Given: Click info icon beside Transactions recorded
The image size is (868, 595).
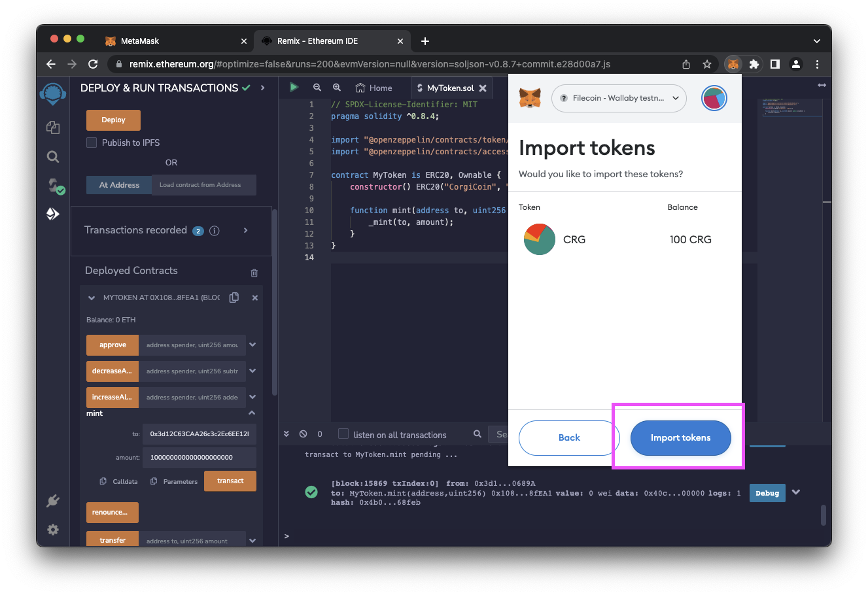Looking at the screenshot, I should pyautogui.click(x=214, y=231).
